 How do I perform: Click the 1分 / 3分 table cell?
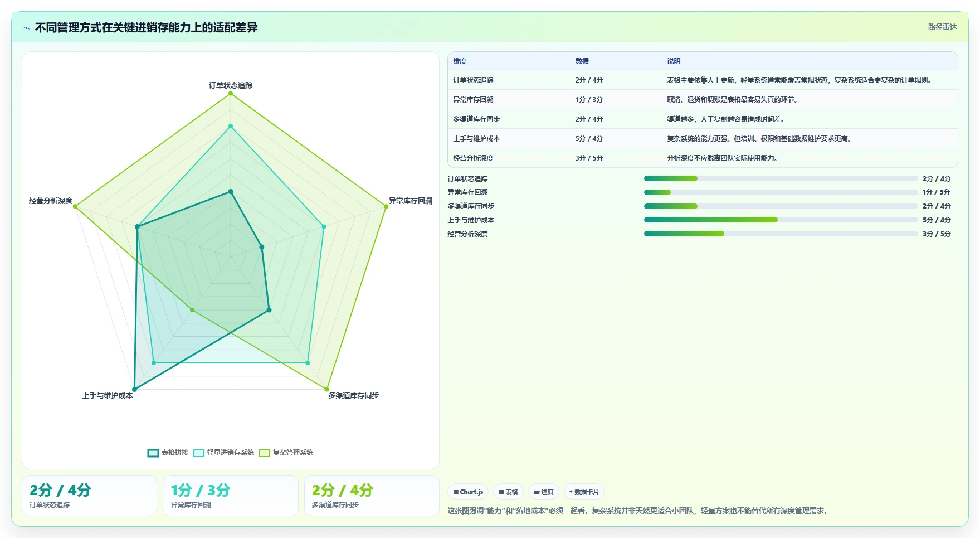tap(589, 100)
